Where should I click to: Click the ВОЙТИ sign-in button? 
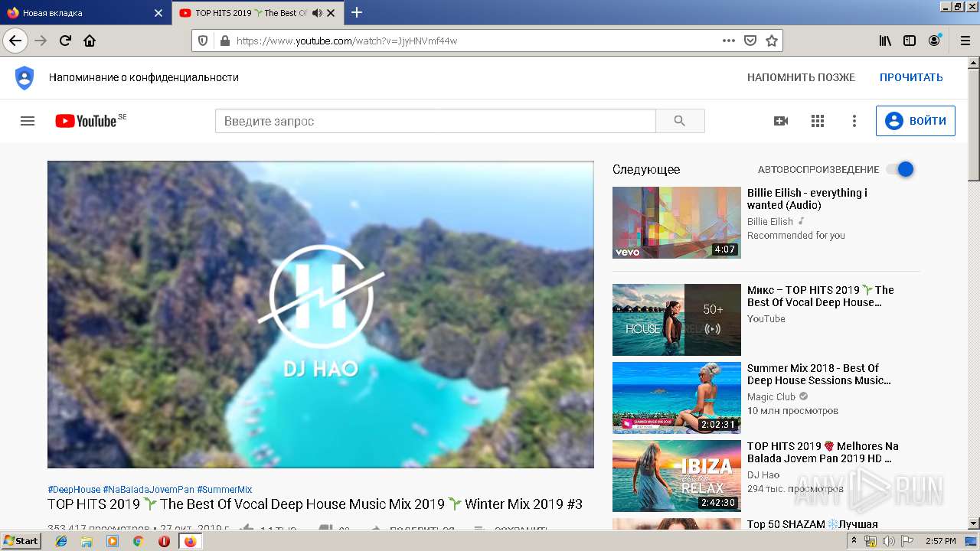916,121
